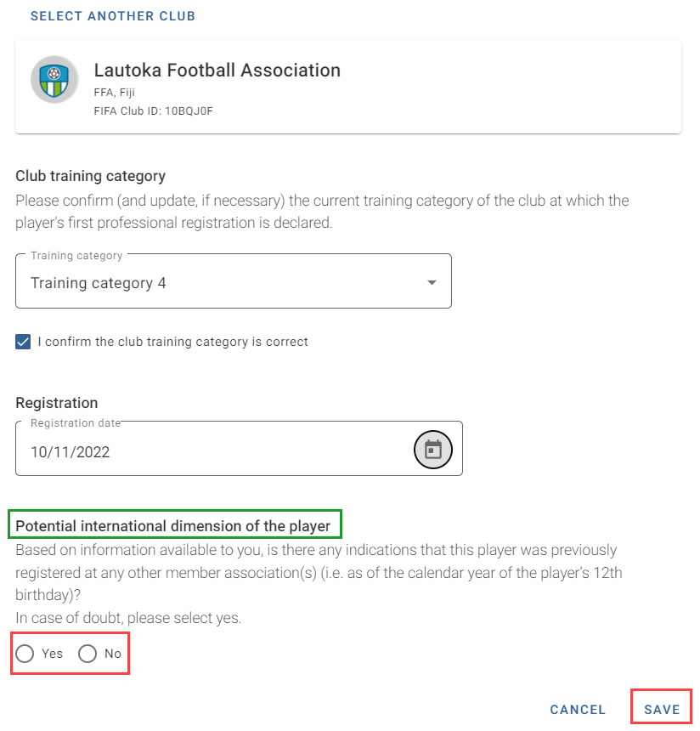Click the Club training category heading
The height and width of the screenshot is (731, 700).
(90, 176)
